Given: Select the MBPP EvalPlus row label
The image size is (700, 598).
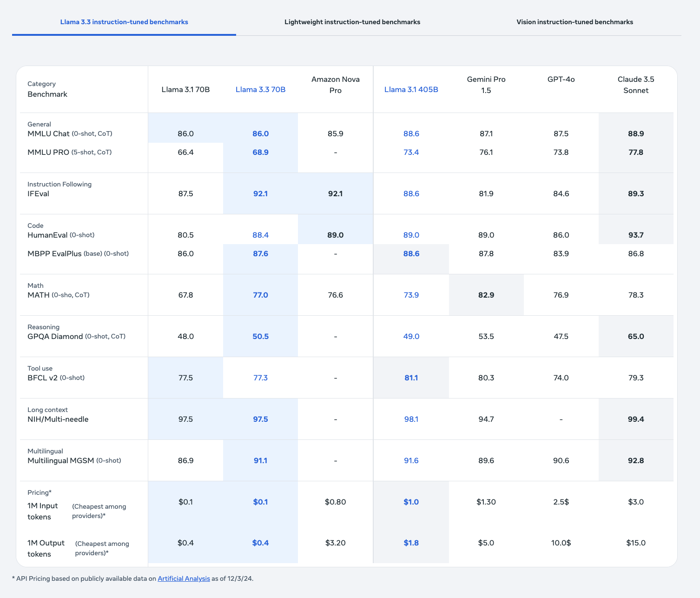Looking at the screenshot, I should tap(78, 253).
